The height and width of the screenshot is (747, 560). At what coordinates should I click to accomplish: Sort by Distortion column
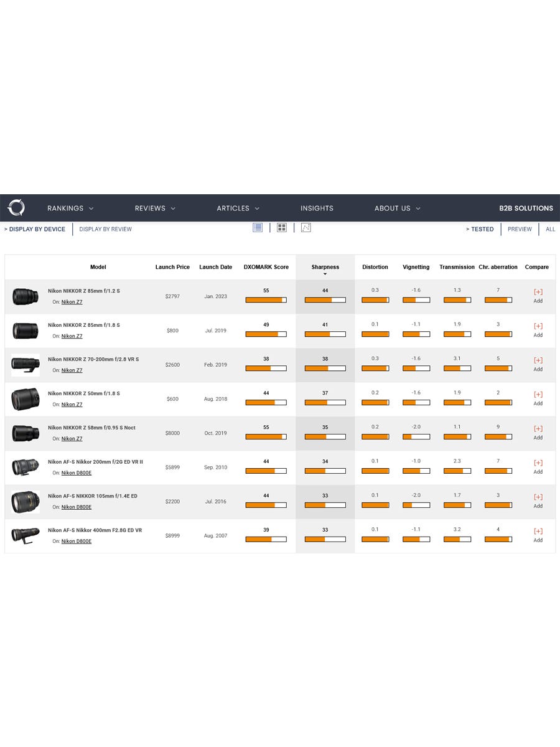(x=375, y=267)
